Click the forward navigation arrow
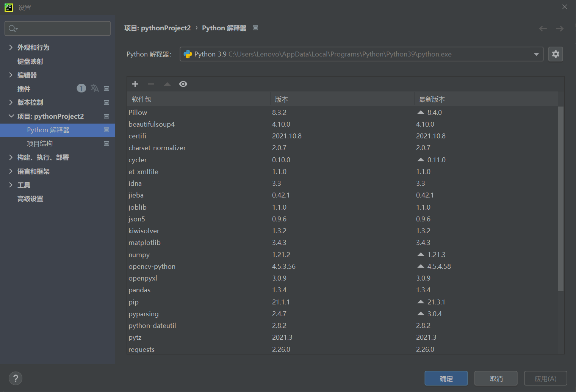Screen dimensions: 576x392 pyautogui.click(x=560, y=28)
